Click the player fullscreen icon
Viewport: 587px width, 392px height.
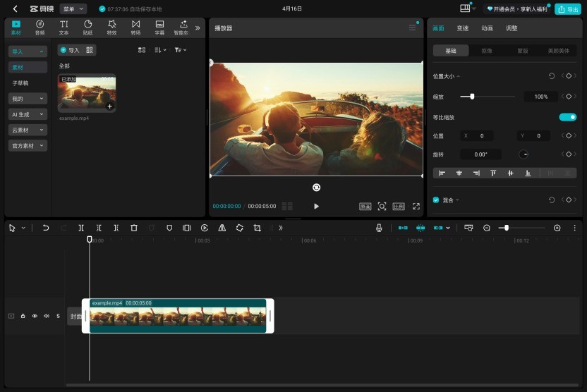[416, 206]
